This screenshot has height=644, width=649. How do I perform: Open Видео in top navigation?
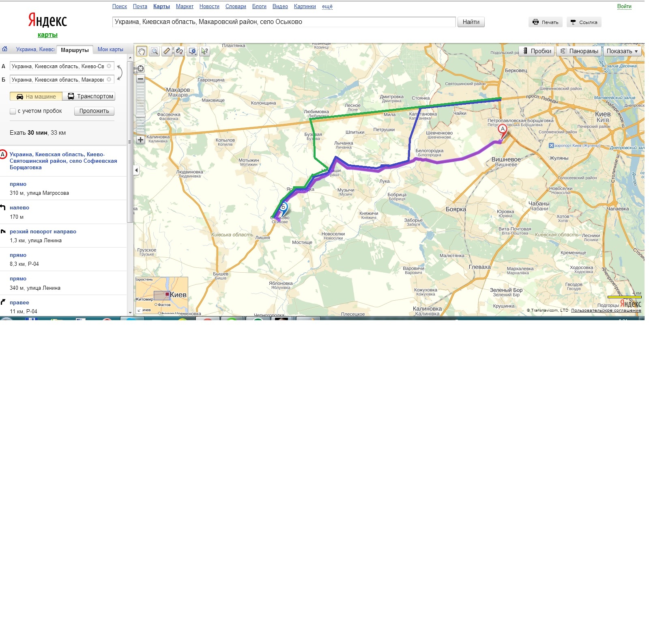(280, 6)
